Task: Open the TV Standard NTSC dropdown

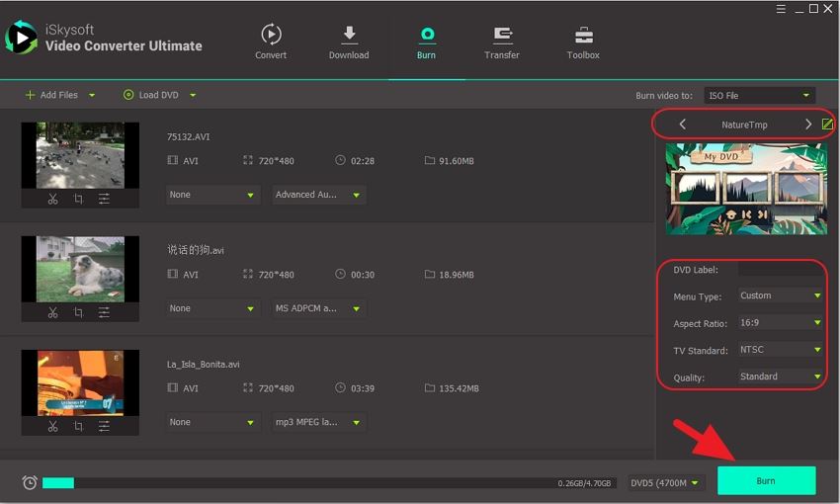Action: (781, 350)
